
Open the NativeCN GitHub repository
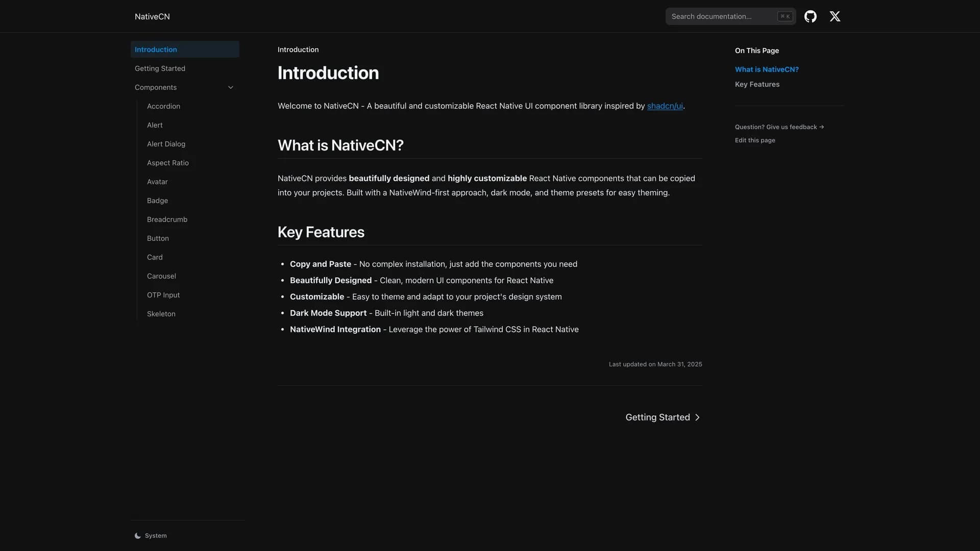(811, 16)
